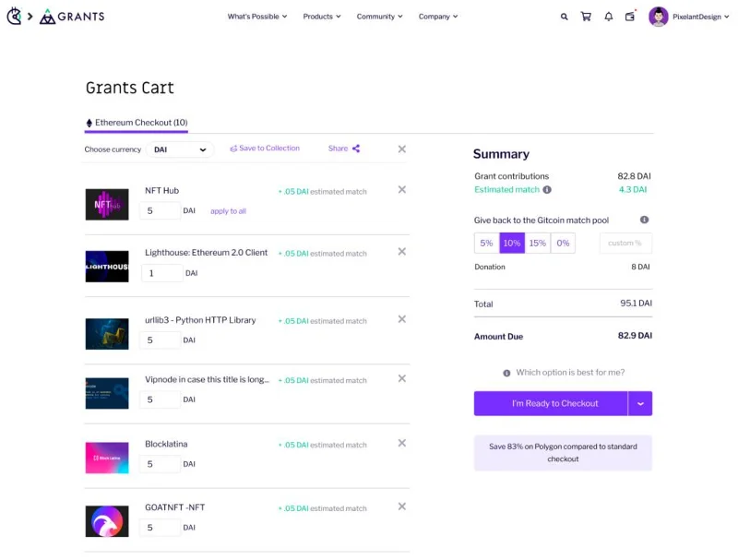The width and height of the screenshot is (738, 560).
Task: Open Blocklatina thumbnail image
Action: (107, 458)
